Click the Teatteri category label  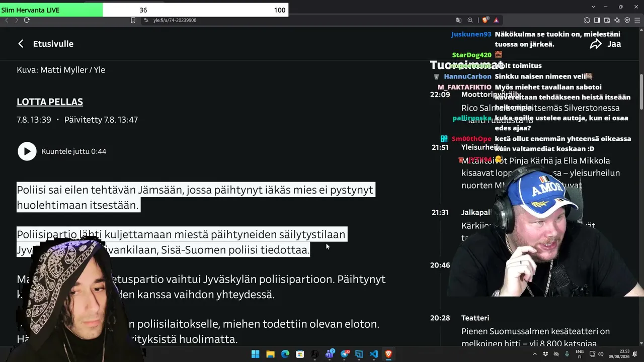475,318
